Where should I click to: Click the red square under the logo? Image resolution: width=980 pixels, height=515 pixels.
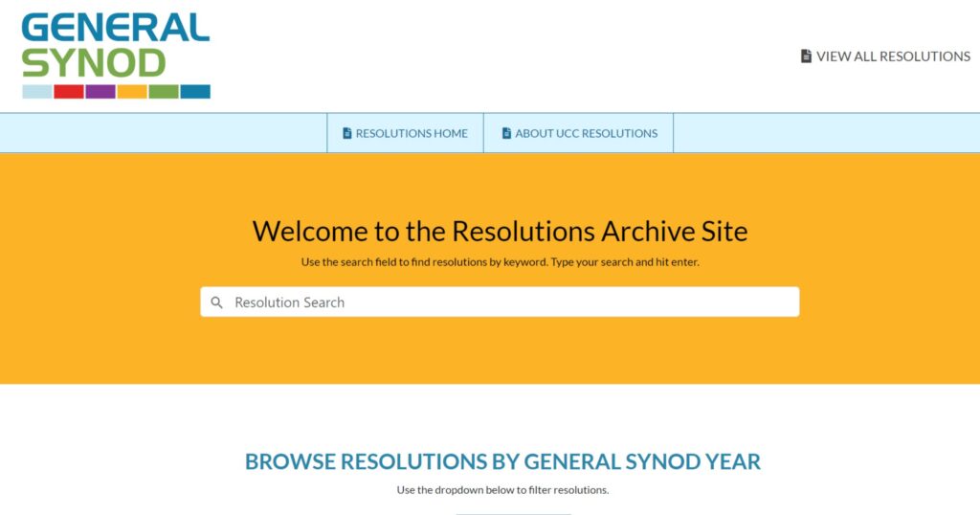[69, 92]
